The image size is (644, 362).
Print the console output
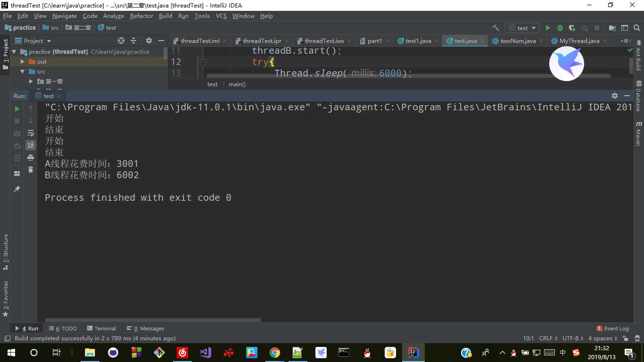click(31, 157)
